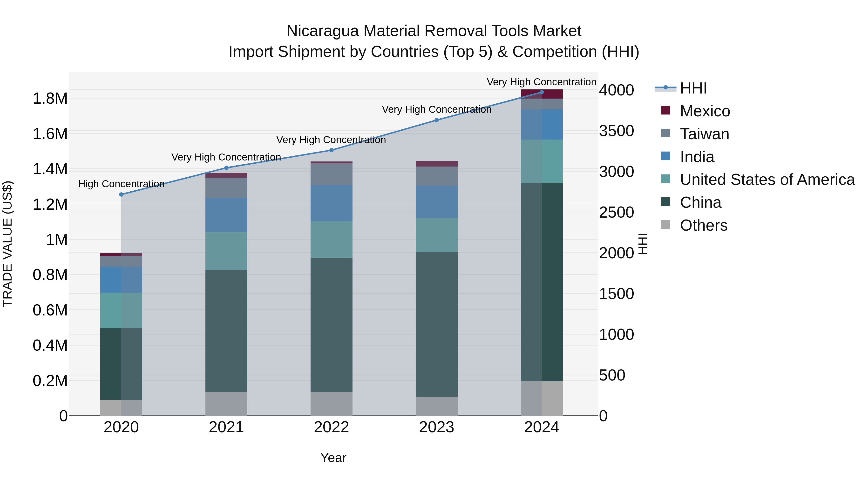Click the HHI data point for 2022
The image size is (868, 488).
[331, 150]
